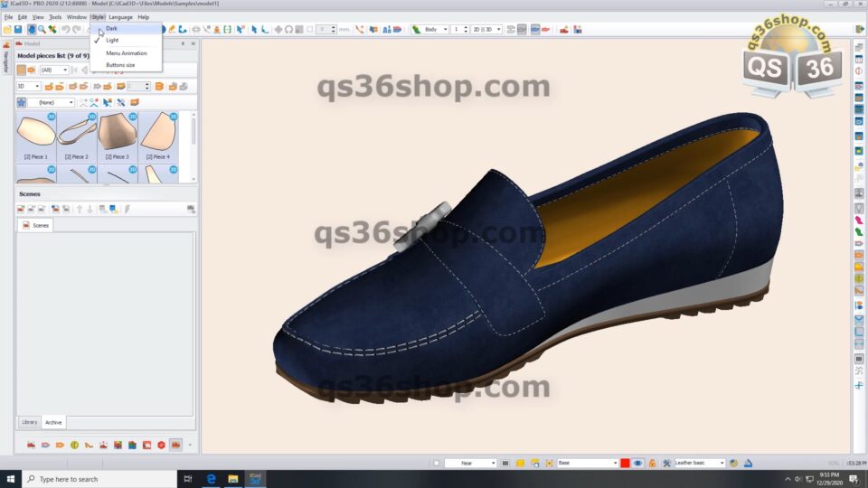Click the orange B icon in pieces toolbar
Viewport: 868px width, 488px height.
[x=159, y=87]
